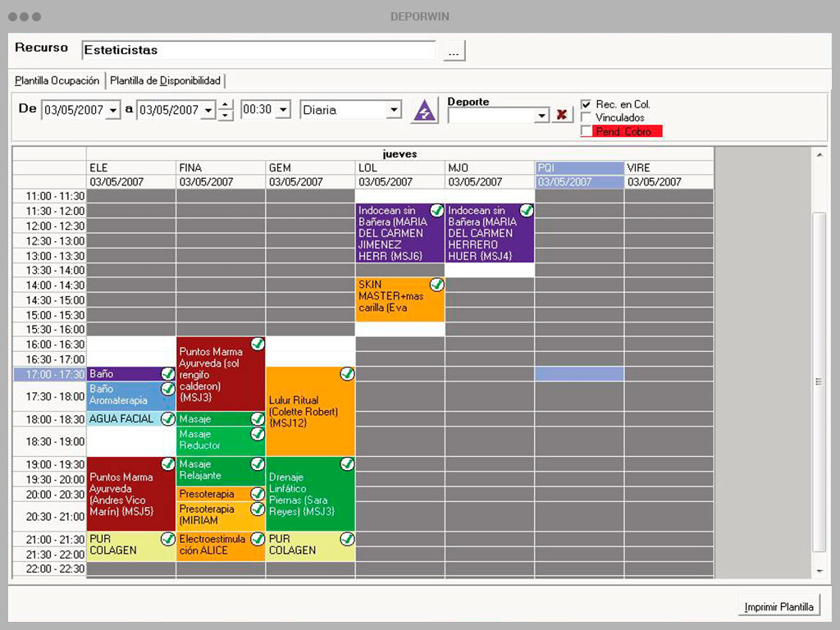Image resolution: width=840 pixels, height=630 pixels.
Task: Expand the Diaria view dropdown
Action: [394, 110]
